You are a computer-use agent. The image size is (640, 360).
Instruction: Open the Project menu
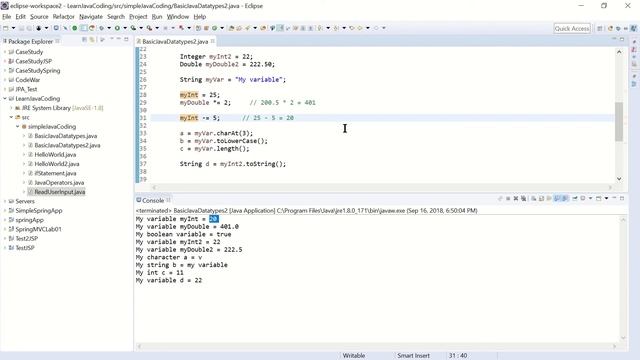tap(138, 17)
